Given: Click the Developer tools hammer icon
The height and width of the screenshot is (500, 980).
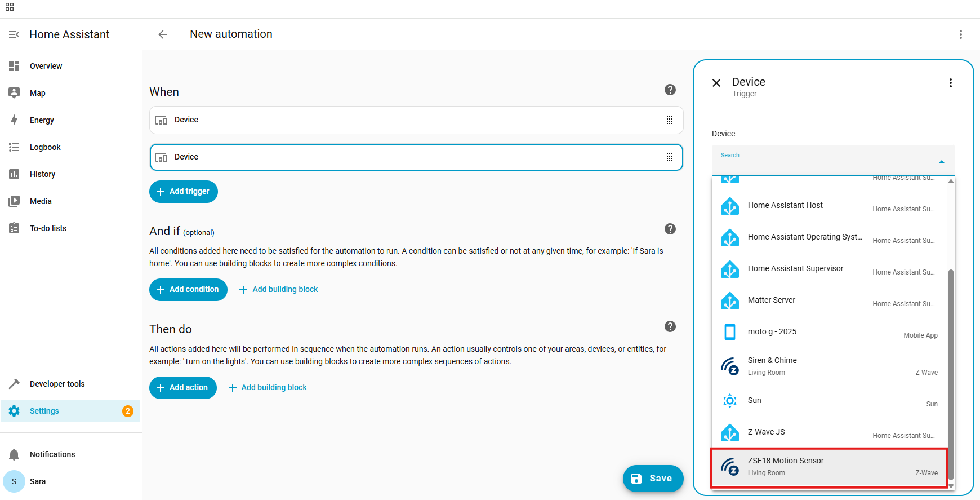Looking at the screenshot, I should point(14,384).
